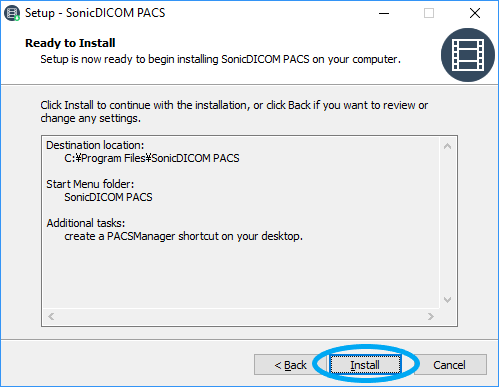Viewport: 499px width, 387px height.
Task: Click the Program Files path line
Action: 152,158
